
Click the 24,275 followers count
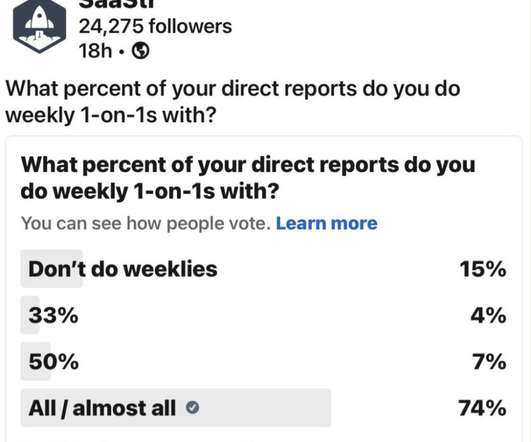155,26
